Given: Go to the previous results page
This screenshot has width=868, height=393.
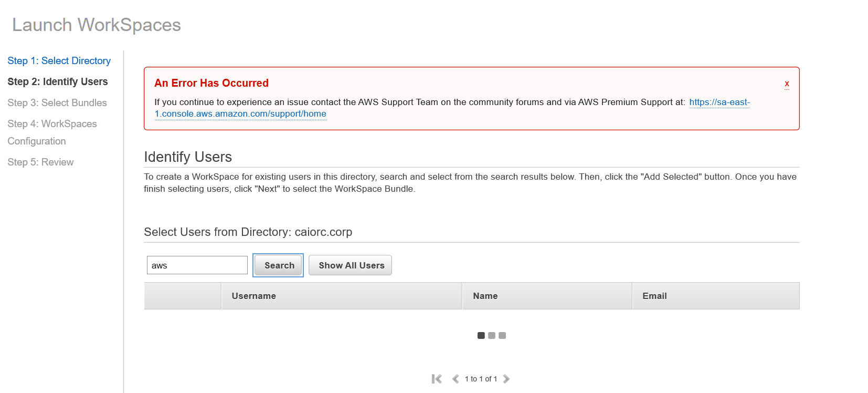Looking at the screenshot, I should (455, 379).
